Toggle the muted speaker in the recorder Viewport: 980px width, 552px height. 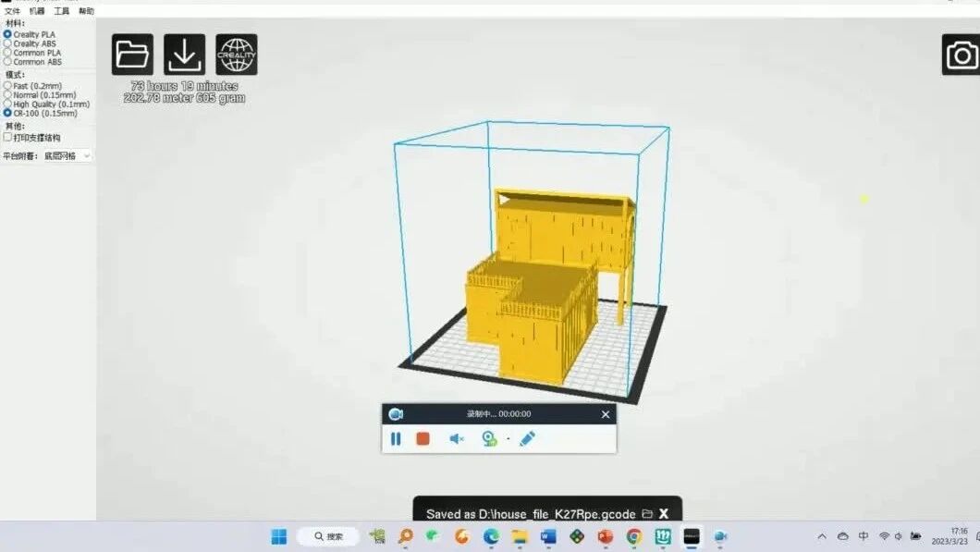(456, 439)
